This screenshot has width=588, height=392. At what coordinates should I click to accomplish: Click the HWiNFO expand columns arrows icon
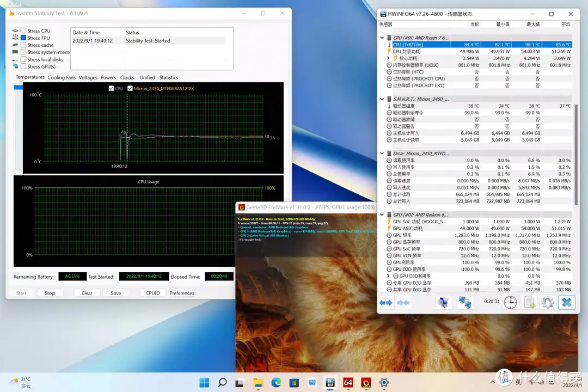[385, 302]
